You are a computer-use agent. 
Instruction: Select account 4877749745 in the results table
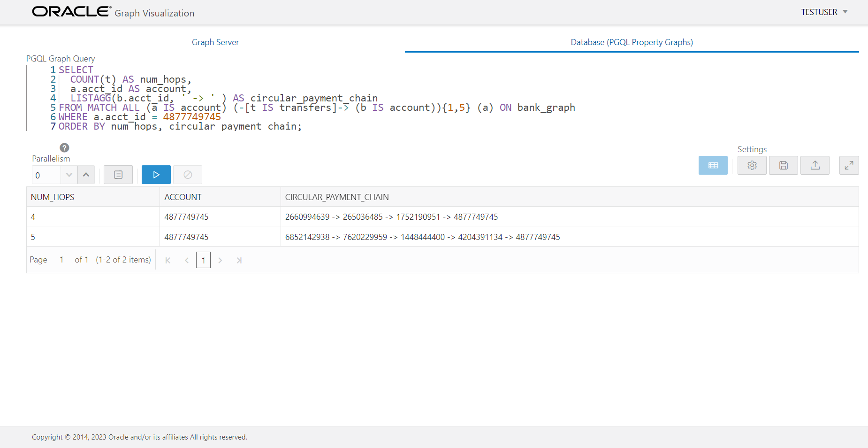click(186, 216)
